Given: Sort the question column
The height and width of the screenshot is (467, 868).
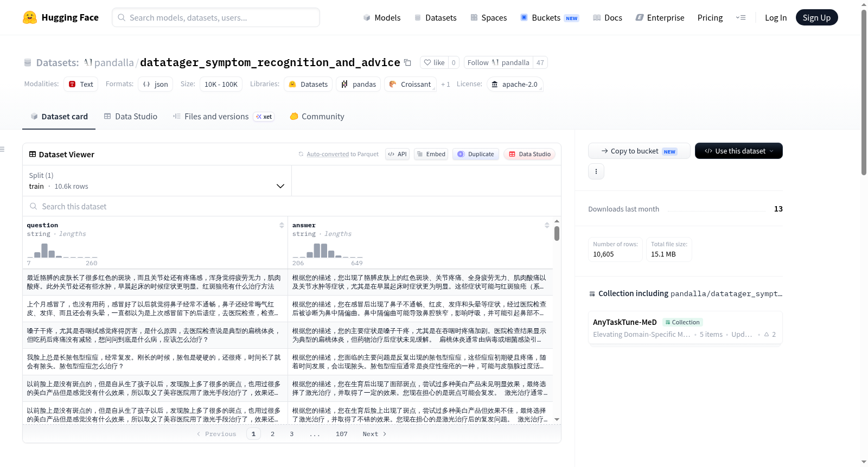Looking at the screenshot, I should 282,225.
